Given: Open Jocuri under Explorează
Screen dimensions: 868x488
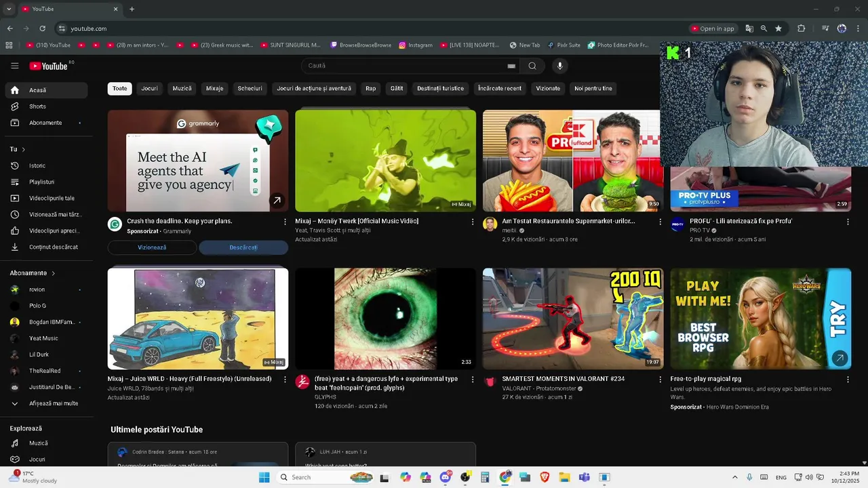Looking at the screenshot, I should click(46, 459).
